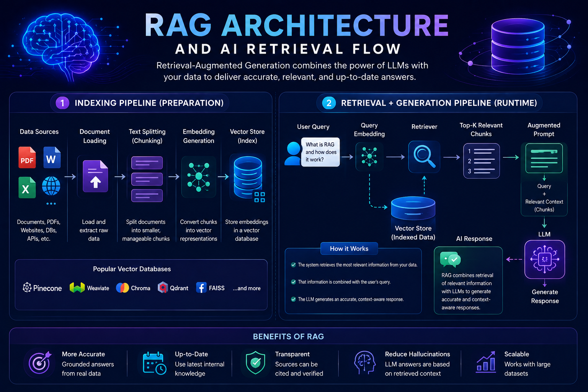Click the Up-to-Date calendar icon

click(x=154, y=363)
